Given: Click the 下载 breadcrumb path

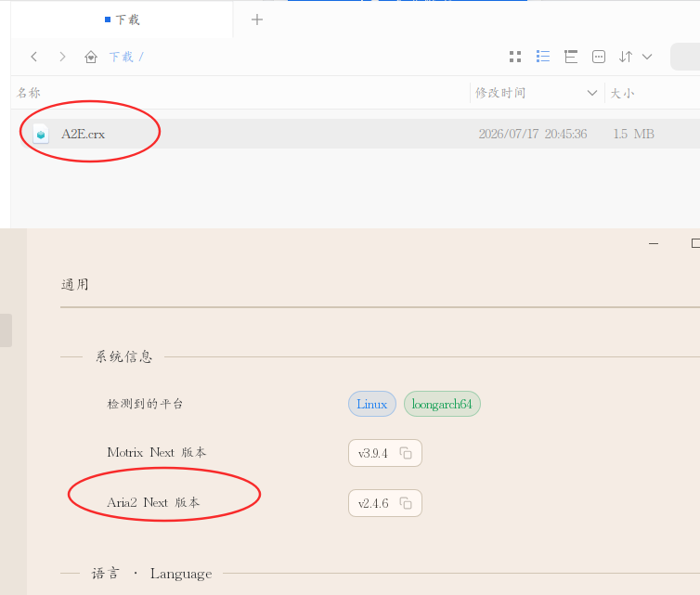Looking at the screenshot, I should (x=122, y=57).
